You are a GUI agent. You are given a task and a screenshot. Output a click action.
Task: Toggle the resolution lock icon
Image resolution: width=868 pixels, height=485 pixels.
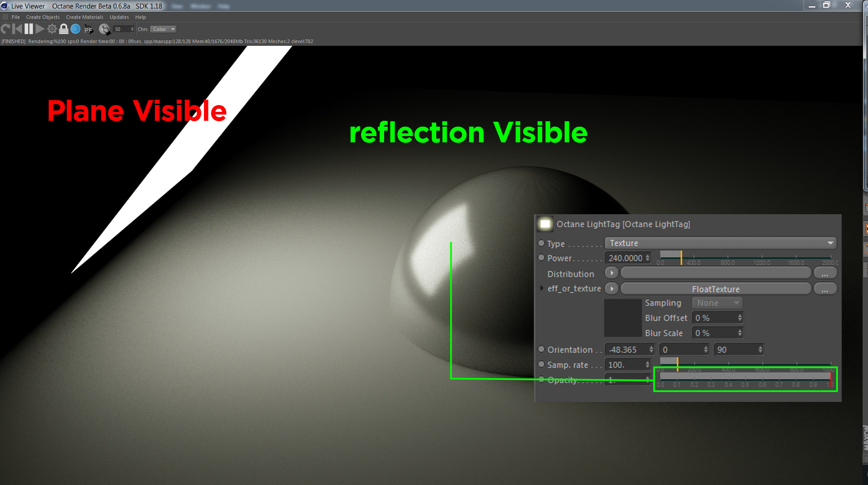click(x=64, y=29)
